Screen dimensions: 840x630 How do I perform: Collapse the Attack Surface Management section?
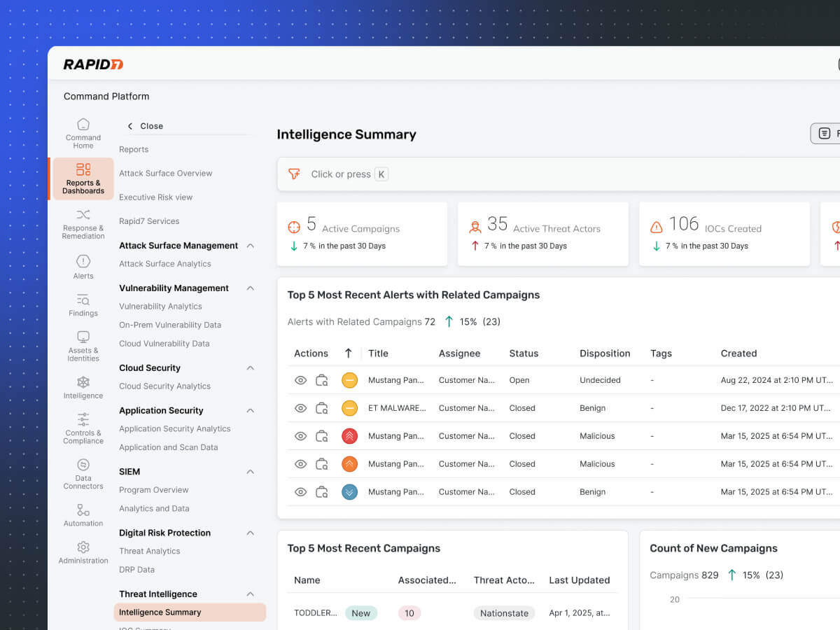(x=251, y=246)
